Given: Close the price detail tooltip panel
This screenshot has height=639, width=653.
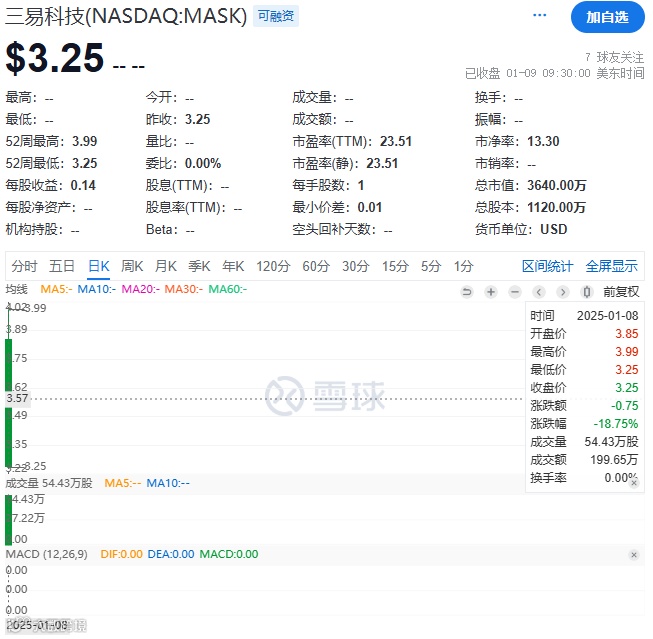Looking at the screenshot, I should point(634,483).
